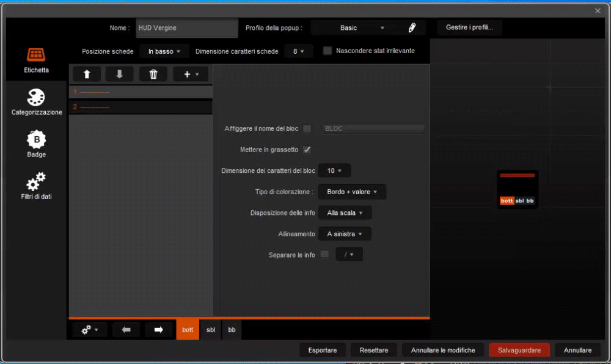
Task: Enable Affiggere il nome del bloc checkbox
Action: pyautogui.click(x=307, y=128)
